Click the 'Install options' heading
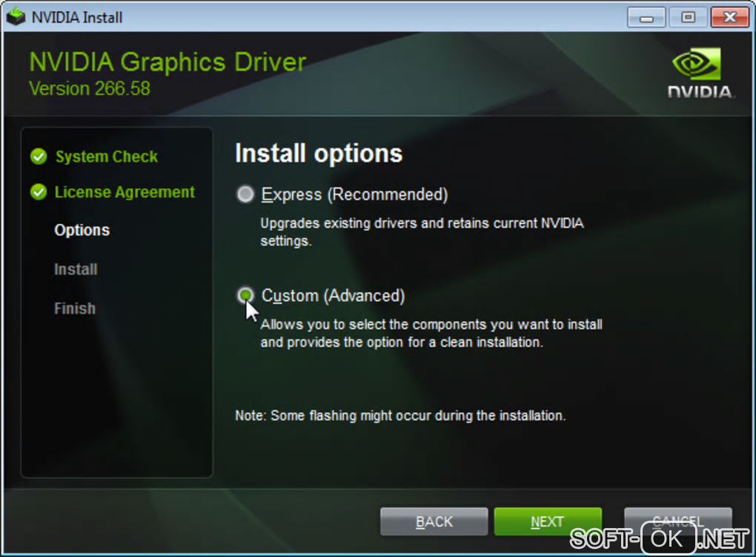 (x=319, y=154)
